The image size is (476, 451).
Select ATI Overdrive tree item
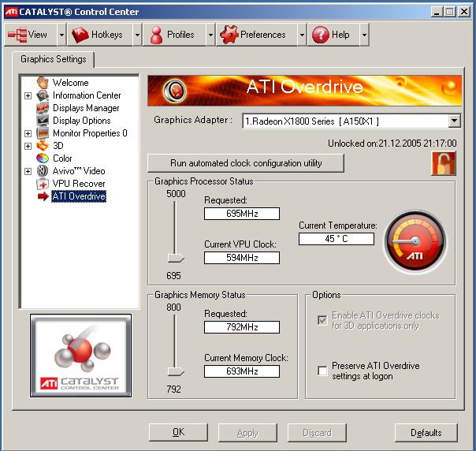point(79,196)
